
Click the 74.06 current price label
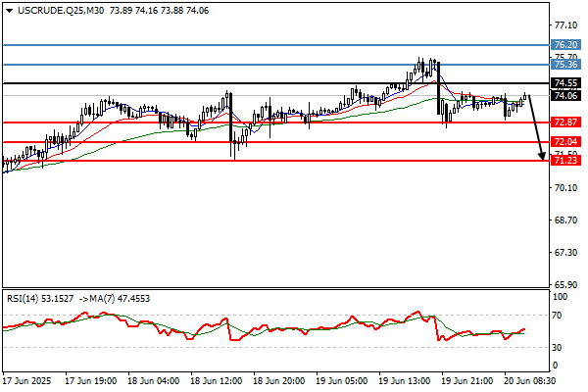[565, 96]
